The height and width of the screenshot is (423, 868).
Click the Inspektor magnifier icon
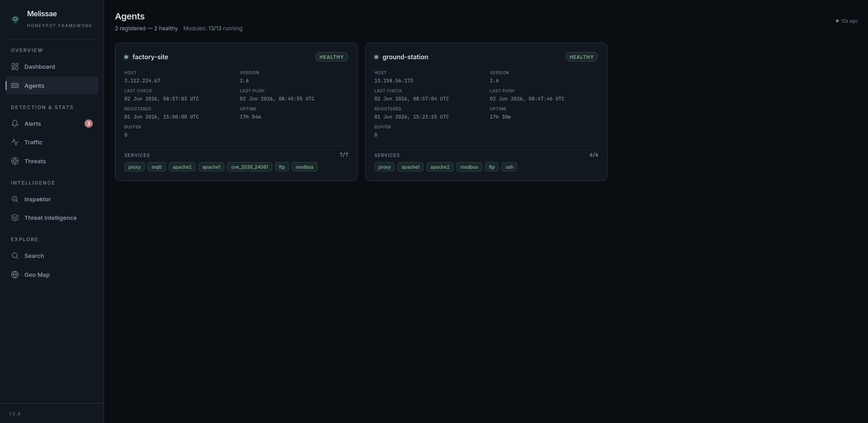15,199
